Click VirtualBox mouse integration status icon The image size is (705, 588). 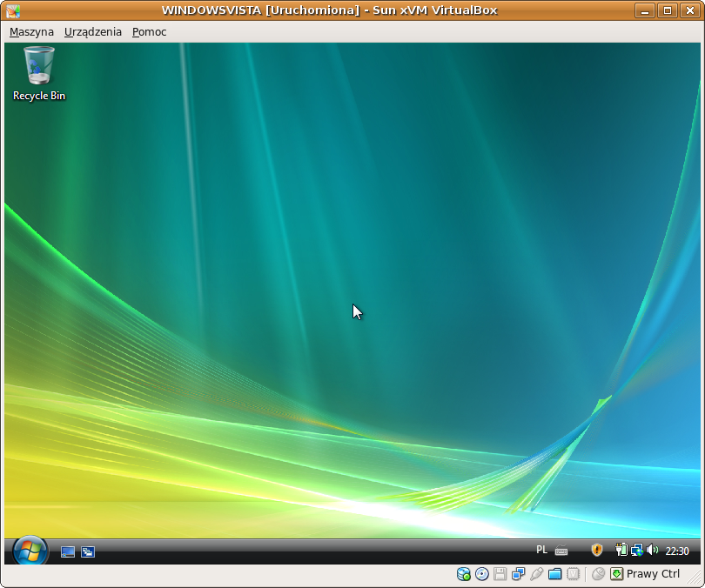(x=598, y=574)
